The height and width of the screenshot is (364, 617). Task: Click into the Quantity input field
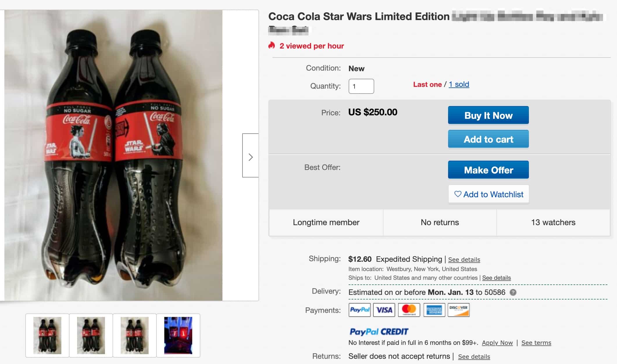click(361, 86)
